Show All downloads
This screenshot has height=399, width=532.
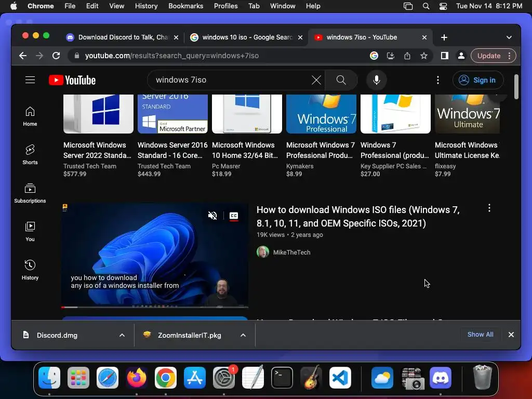click(x=481, y=335)
